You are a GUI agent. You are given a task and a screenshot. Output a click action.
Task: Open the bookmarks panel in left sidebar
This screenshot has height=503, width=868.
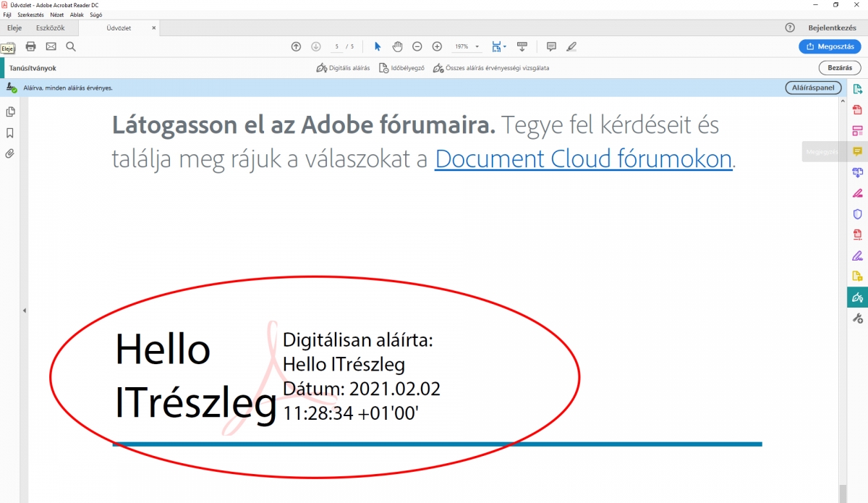pyautogui.click(x=10, y=133)
